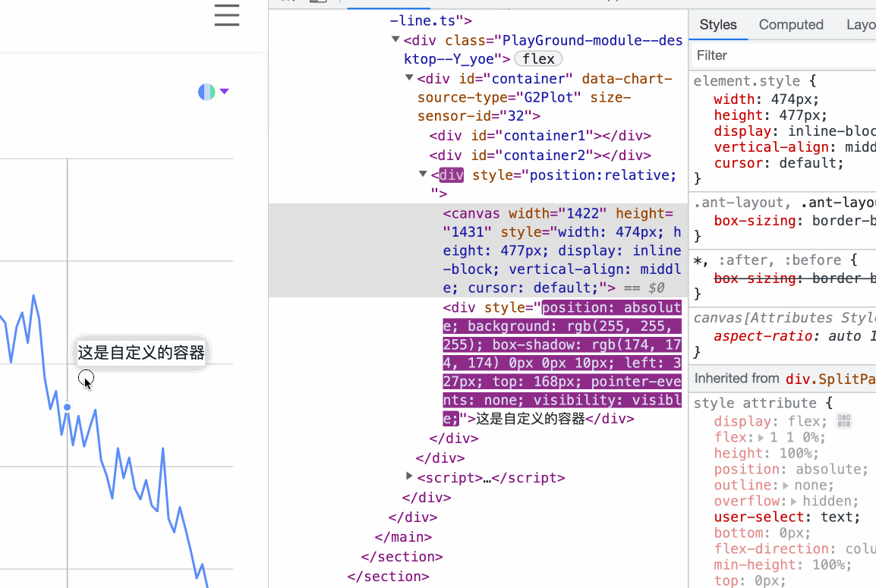
Task: Select the canvas element row
Action: point(478,250)
